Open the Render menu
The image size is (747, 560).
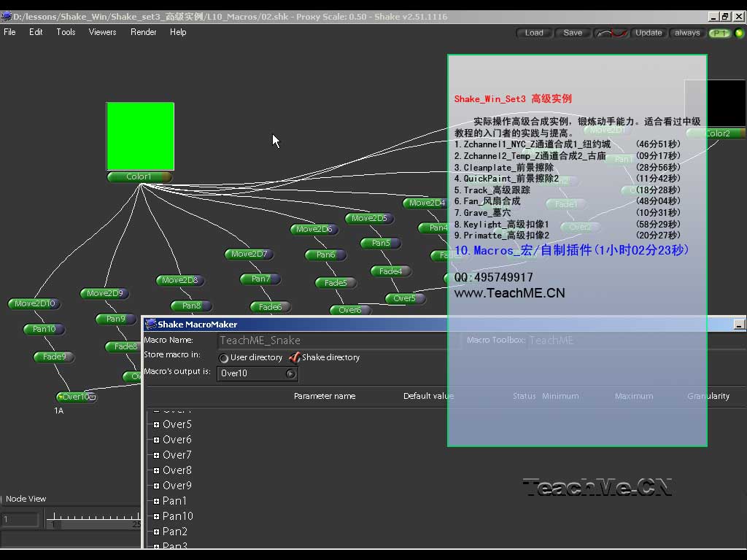tap(144, 32)
